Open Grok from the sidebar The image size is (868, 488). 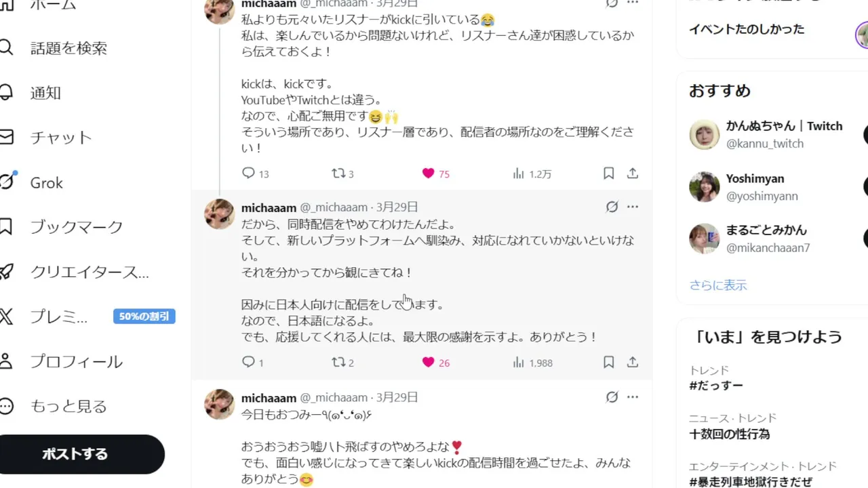pos(46,182)
